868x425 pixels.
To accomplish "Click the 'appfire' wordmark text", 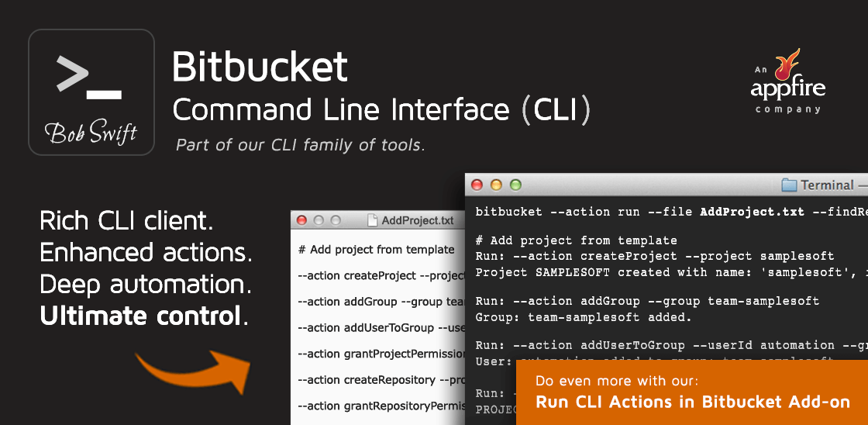I will (787, 88).
